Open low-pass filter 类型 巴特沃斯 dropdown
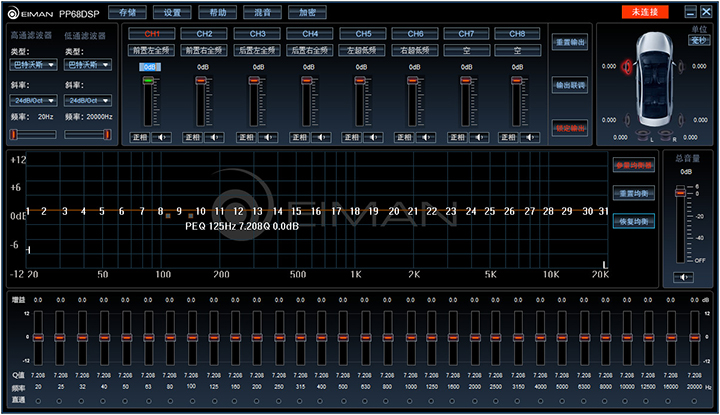The image size is (720, 415). point(88,65)
